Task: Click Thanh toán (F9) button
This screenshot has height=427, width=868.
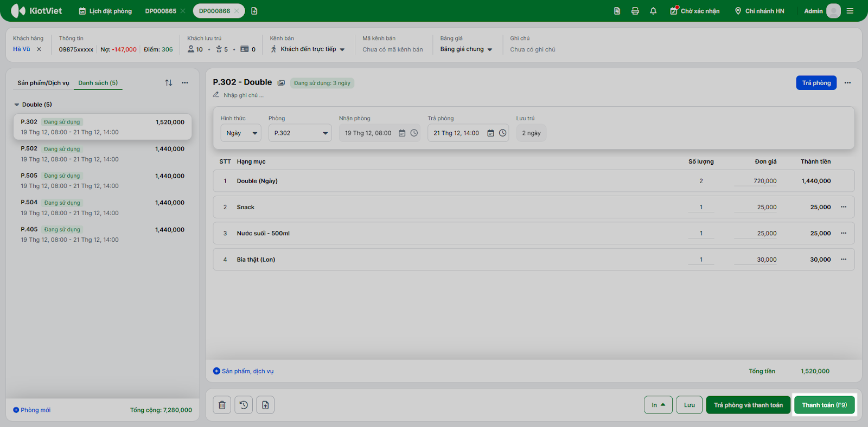Action: tap(825, 405)
